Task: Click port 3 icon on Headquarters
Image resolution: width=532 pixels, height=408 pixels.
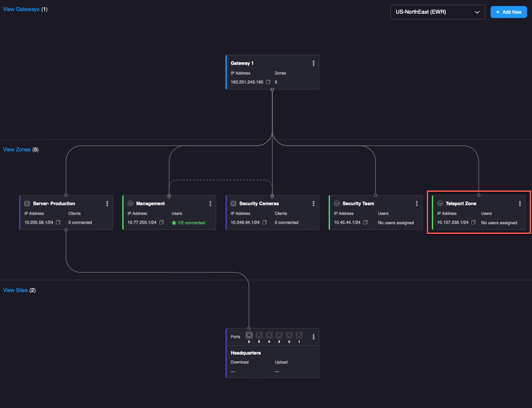Action: click(x=279, y=335)
